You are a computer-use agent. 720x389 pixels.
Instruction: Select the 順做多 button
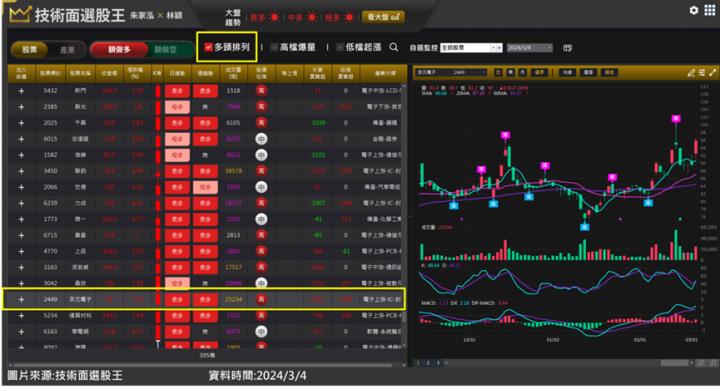[119, 50]
